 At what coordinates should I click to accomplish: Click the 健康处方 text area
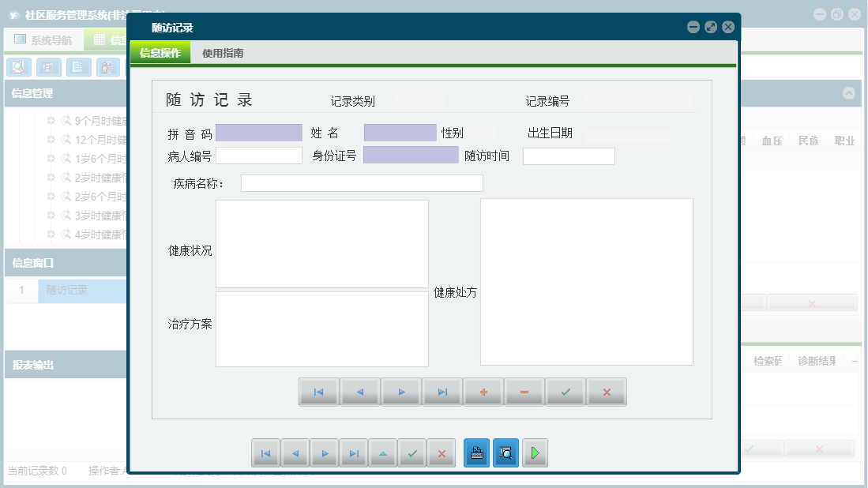[586, 282]
